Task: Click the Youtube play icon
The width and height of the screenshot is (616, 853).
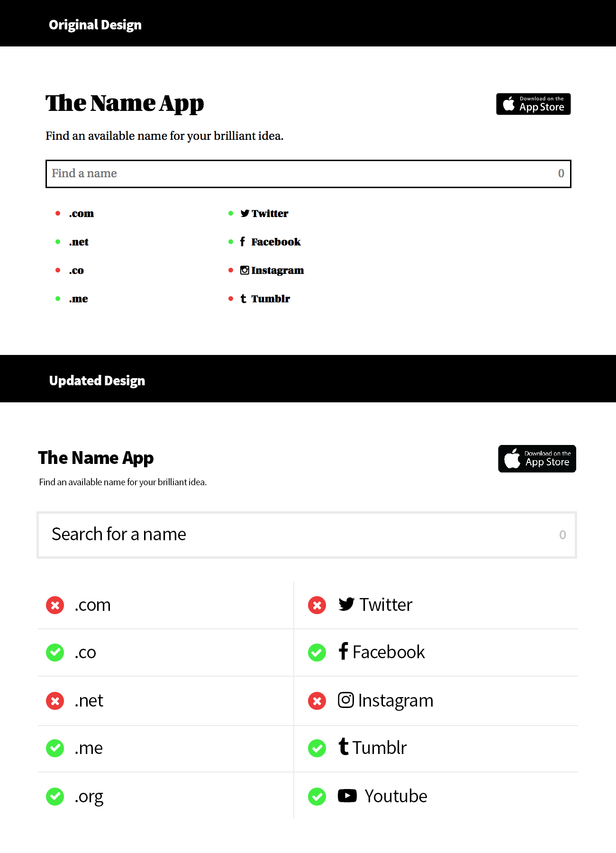Action: pos(347,796)
